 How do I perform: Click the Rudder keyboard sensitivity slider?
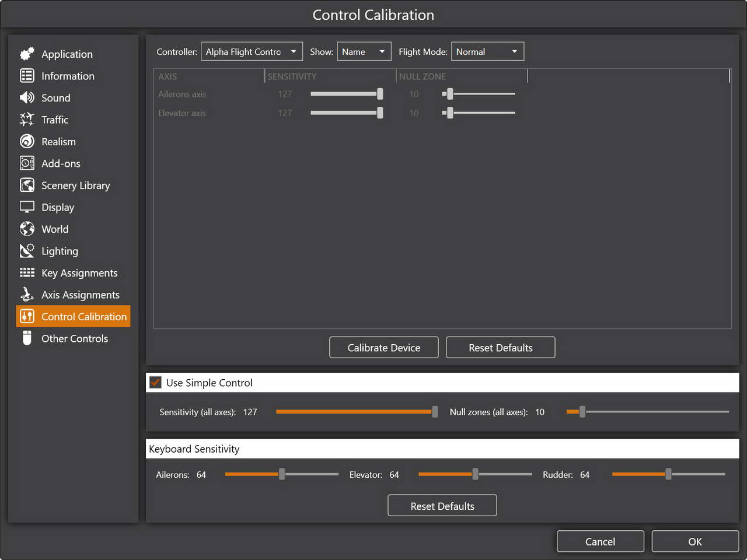point(668,474)
